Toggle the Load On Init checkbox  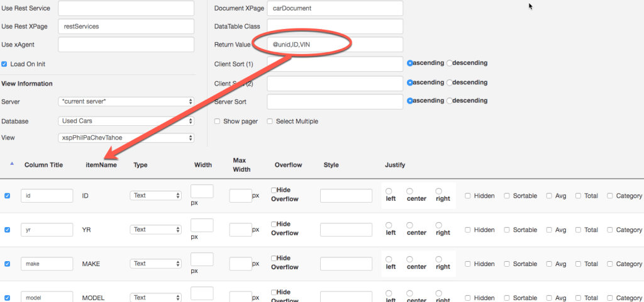tap(4, 64)
